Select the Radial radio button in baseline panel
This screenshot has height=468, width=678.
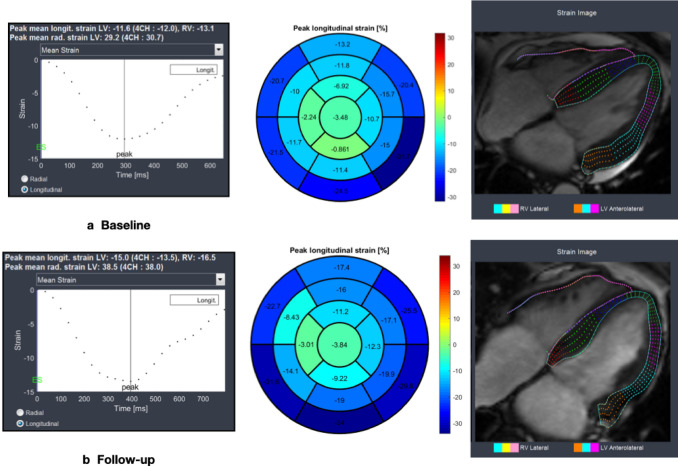[x=25, y=179]
